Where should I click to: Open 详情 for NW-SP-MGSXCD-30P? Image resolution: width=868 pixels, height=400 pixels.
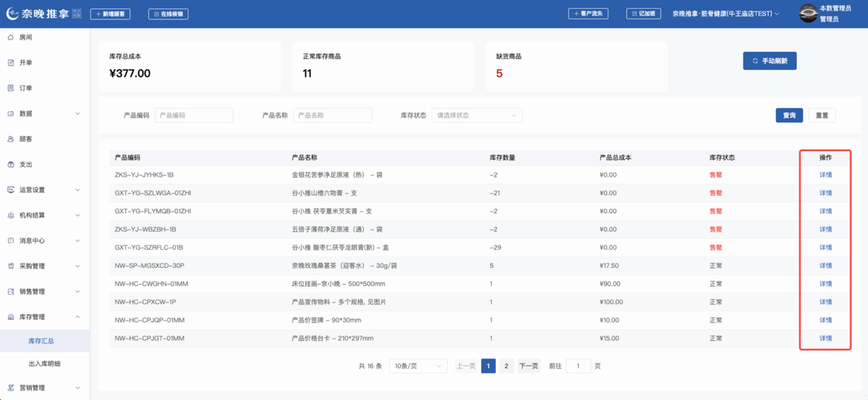point(825,265)
